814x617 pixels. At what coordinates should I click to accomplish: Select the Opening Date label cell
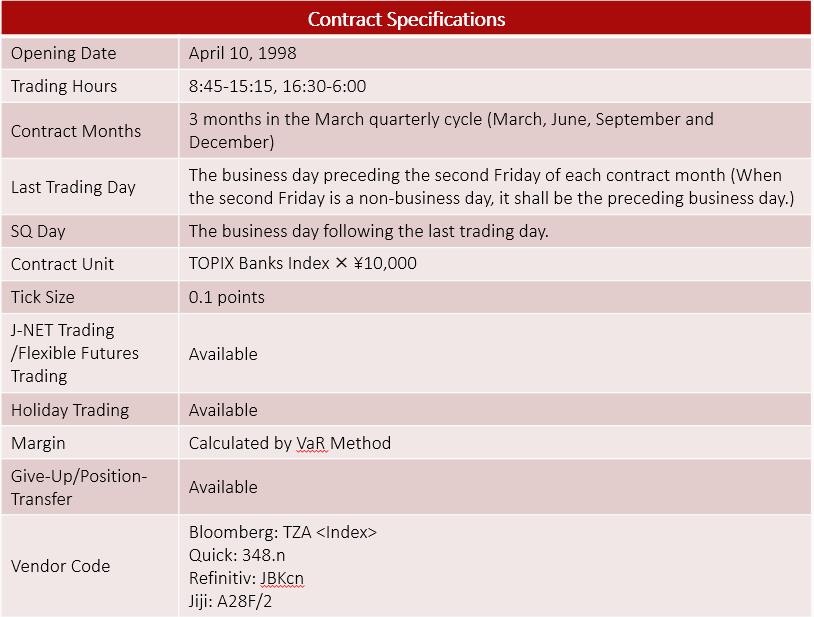coord(63,53)
